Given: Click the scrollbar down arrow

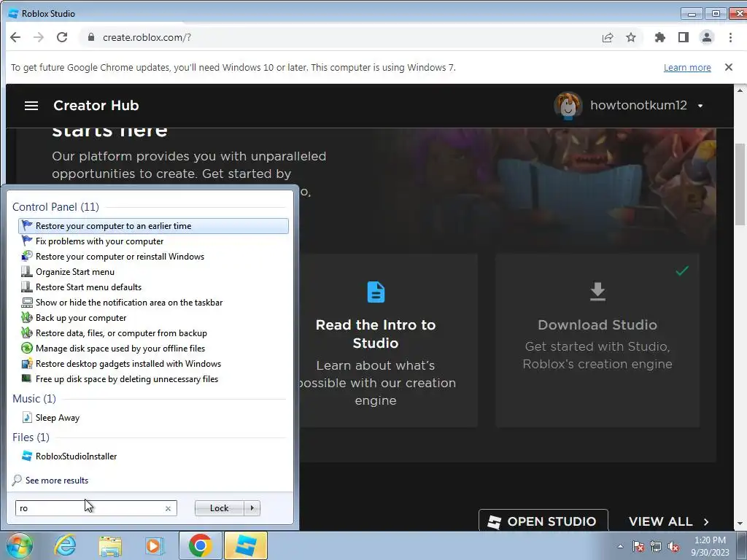Looking at the screenshot, I should [740, 524].
